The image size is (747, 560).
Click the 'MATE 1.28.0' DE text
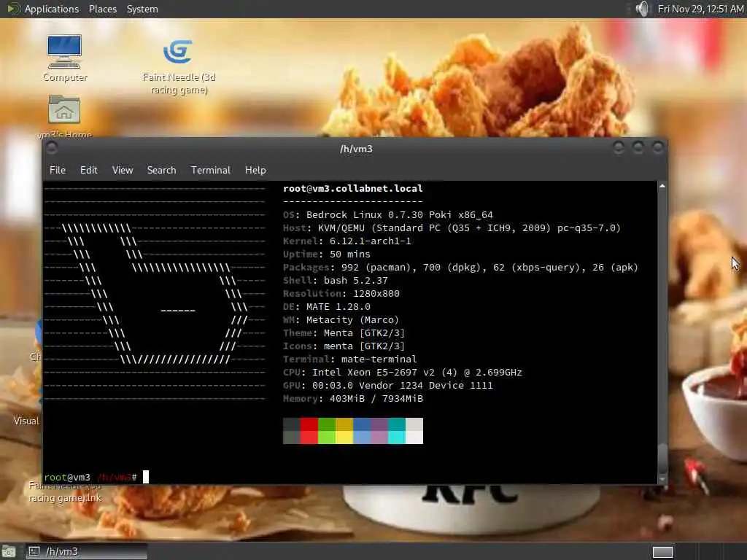[x=338, y=307]
